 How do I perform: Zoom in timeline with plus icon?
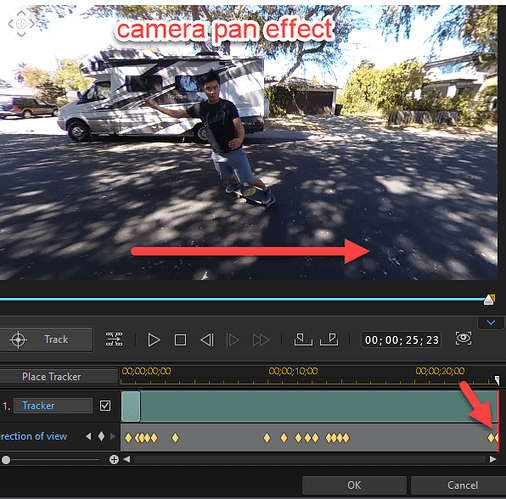[x=114, y=460]
